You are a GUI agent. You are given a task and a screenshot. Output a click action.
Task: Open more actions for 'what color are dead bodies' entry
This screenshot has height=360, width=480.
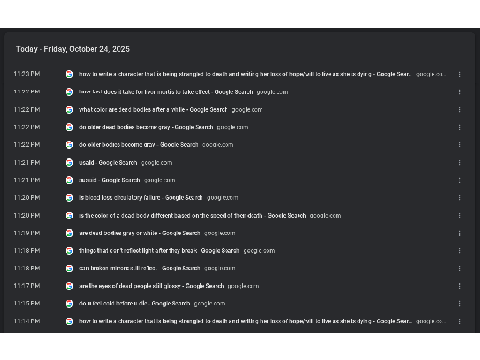459,110
